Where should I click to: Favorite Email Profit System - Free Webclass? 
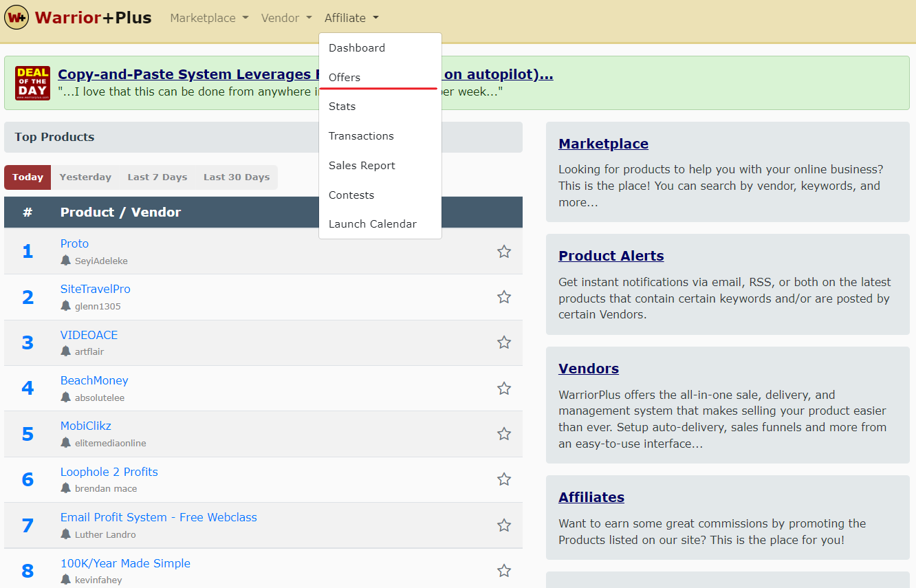tap(504, 525)
